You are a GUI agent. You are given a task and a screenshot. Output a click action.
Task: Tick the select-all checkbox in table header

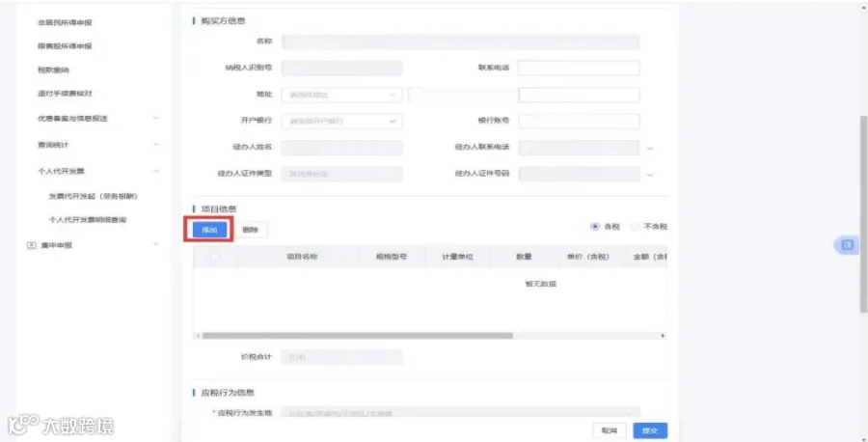(x=215, y=257)
